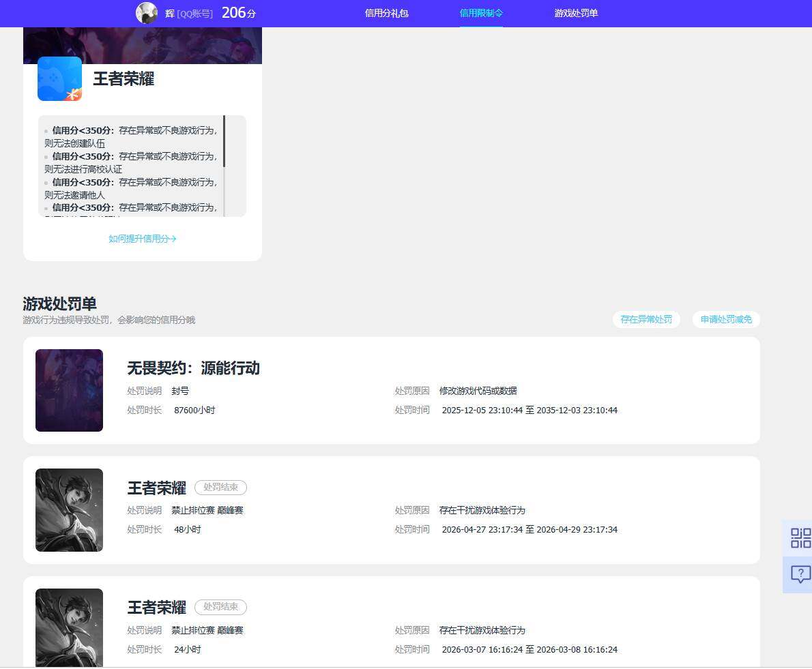Switch to 信用分礼包 tab
812x669 pixels.
point(386,13)
